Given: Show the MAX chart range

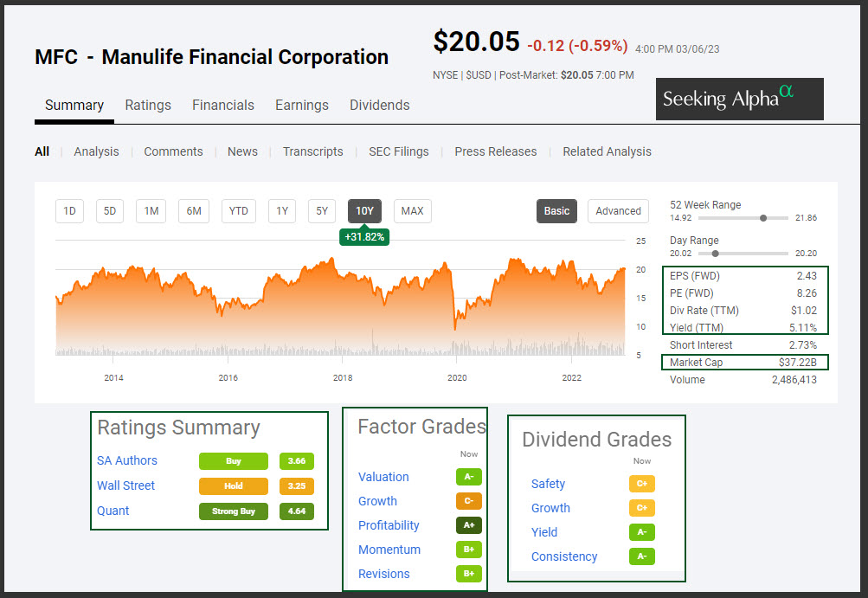Looking at the screenshot, I should coord(412,211).
